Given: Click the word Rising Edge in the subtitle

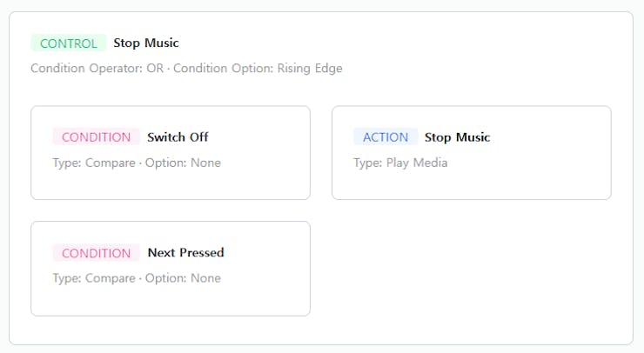Looking at the screenshot, I should [310, 68].
